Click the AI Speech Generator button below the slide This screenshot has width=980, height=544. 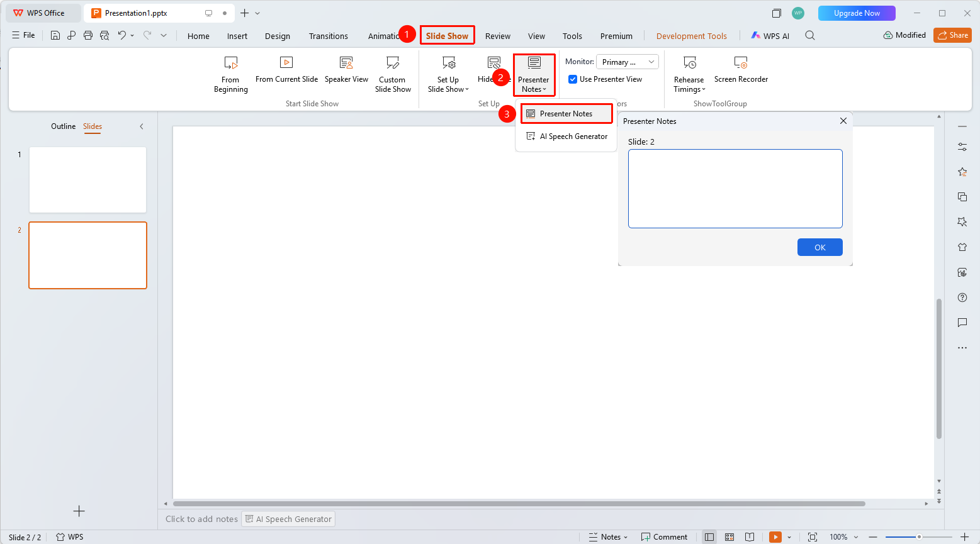pos(288,519)
